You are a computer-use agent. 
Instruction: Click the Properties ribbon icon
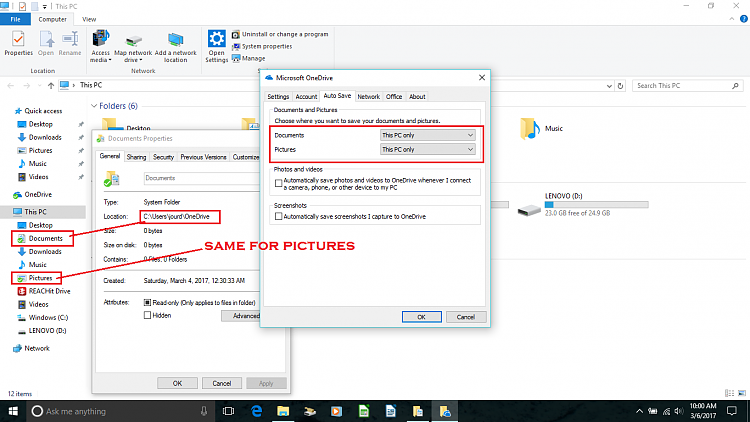coord(18,44)
